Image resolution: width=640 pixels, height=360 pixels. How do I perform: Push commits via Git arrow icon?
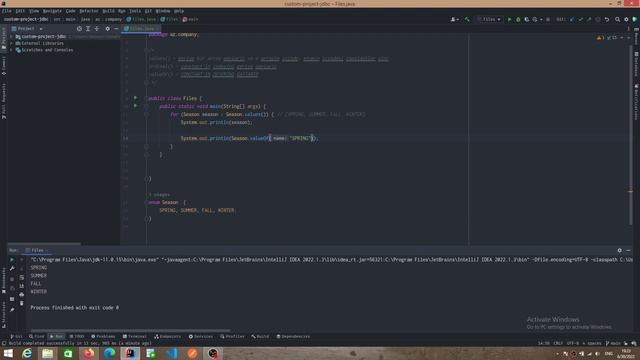[589, 19]
